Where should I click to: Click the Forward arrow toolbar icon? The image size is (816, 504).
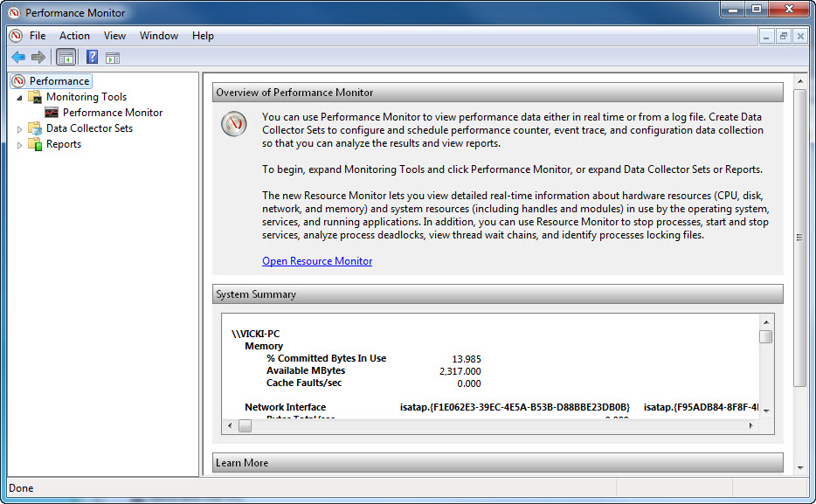pyautogui.click(x=38, y=58)
